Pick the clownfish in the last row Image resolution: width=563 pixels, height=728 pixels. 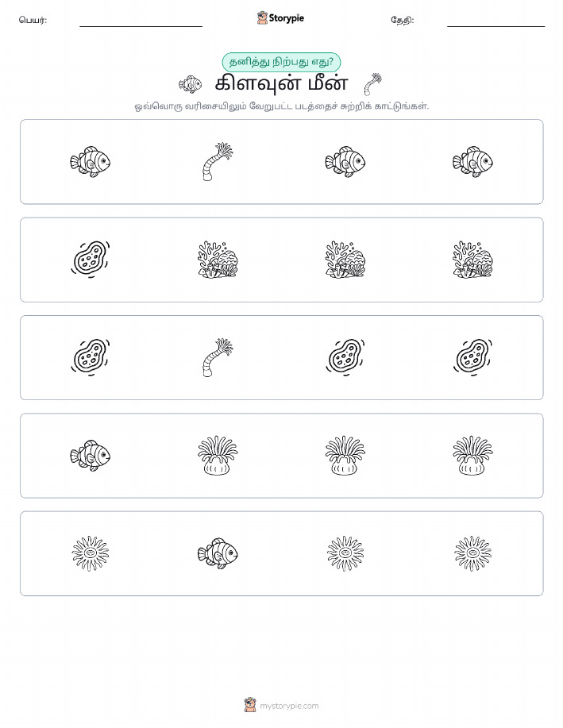click(x=218, y=553)
